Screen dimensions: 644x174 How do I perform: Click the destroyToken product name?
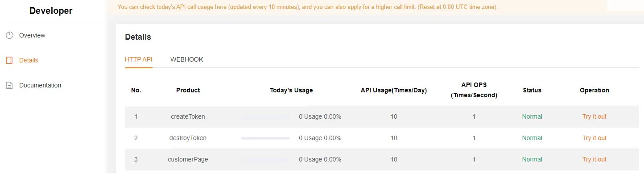(x=188, y=138)
